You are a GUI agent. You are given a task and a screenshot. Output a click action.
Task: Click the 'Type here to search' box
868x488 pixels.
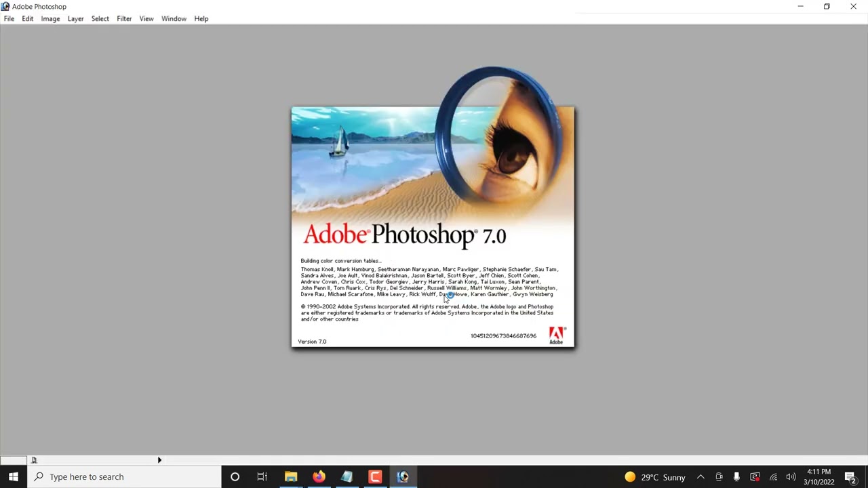124,476
